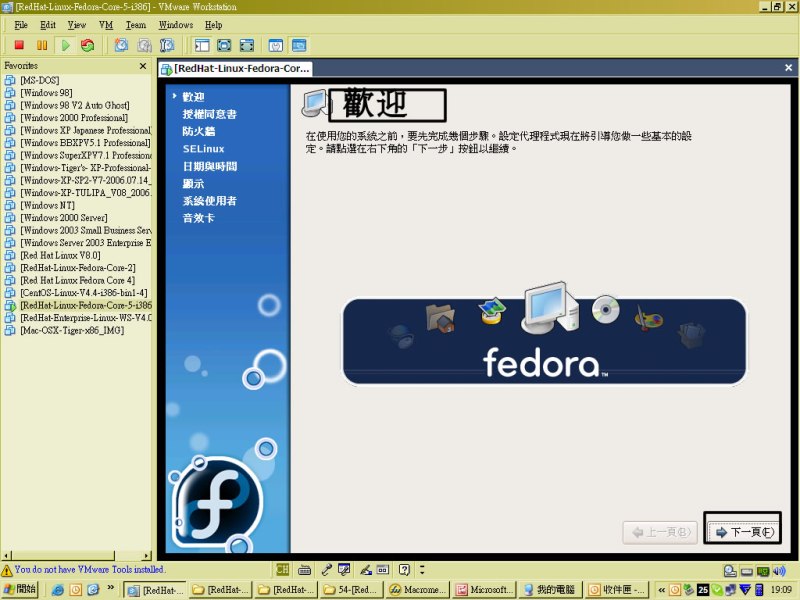
Task: Select [Windows NT] in Favorites
Action: click(x=47, y=205)
